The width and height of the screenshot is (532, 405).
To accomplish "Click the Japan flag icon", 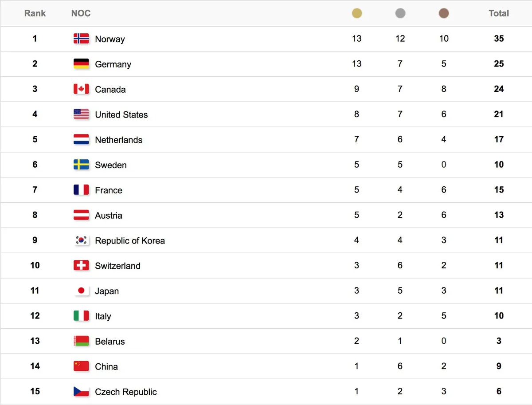I will 81,291.
